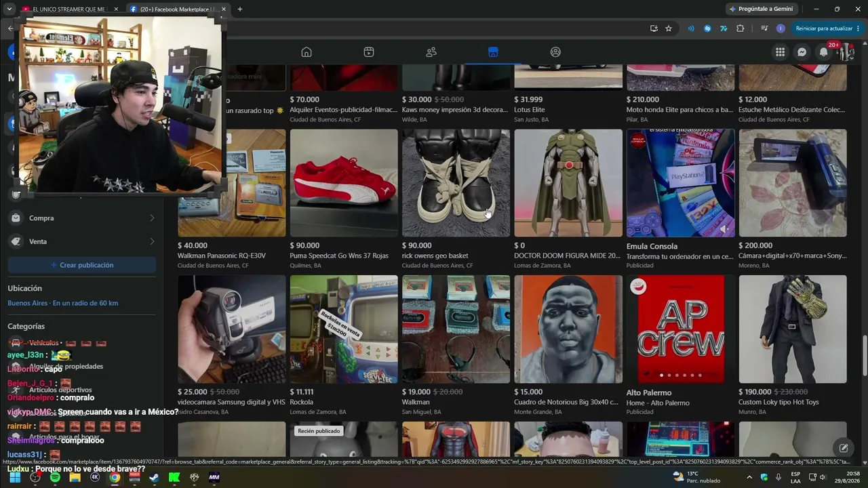The image size is (868, 488).
Task: Click the edit compose floating button
Action: (844, 448)
